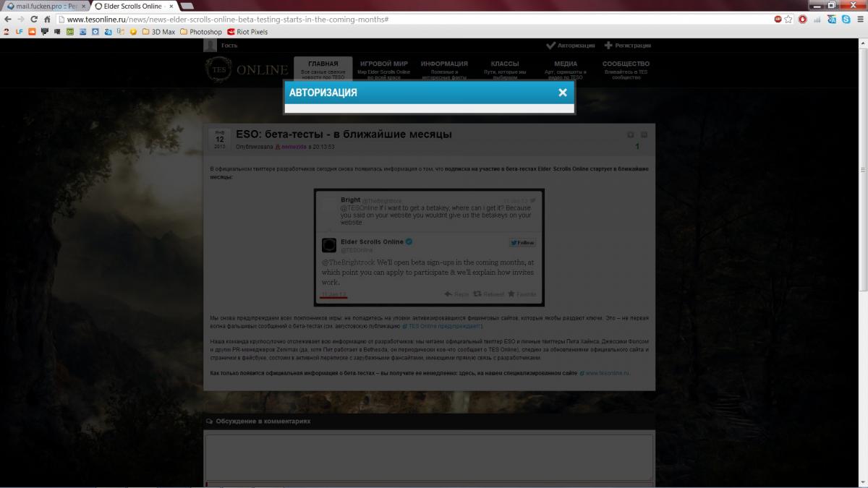Screen dimensions: 868x488
Task: Close the Авторизация dialog with the X
Action: [x=562, y=93]
